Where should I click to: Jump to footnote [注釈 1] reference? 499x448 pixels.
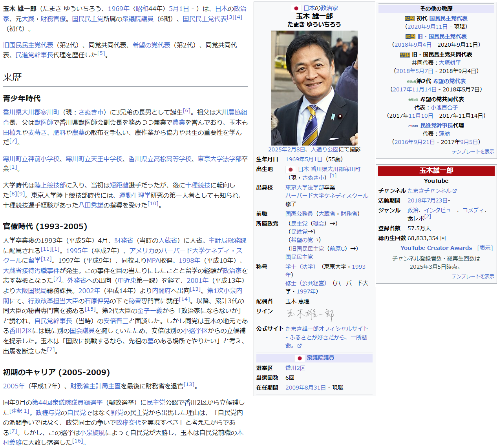click(x=19, y=411)
